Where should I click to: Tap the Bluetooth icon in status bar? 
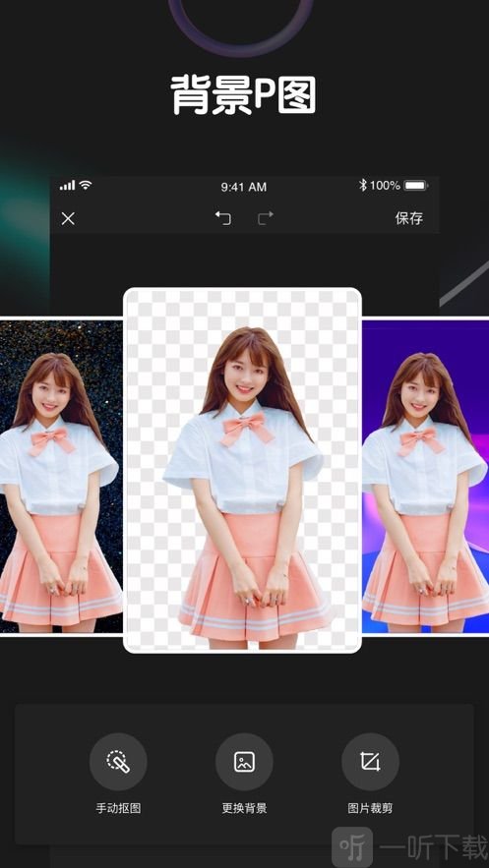(x=363, y=185)
